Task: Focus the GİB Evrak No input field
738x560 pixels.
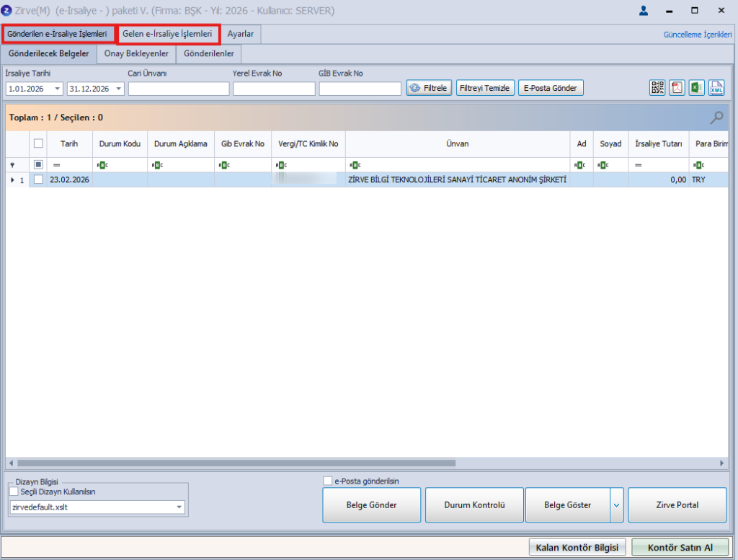Action: tap(360, 89)
